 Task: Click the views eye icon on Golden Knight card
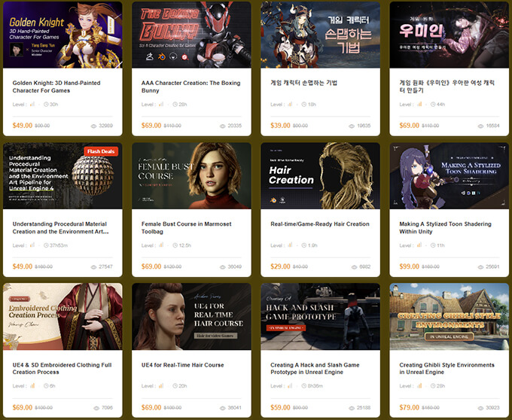coord(94,126)
